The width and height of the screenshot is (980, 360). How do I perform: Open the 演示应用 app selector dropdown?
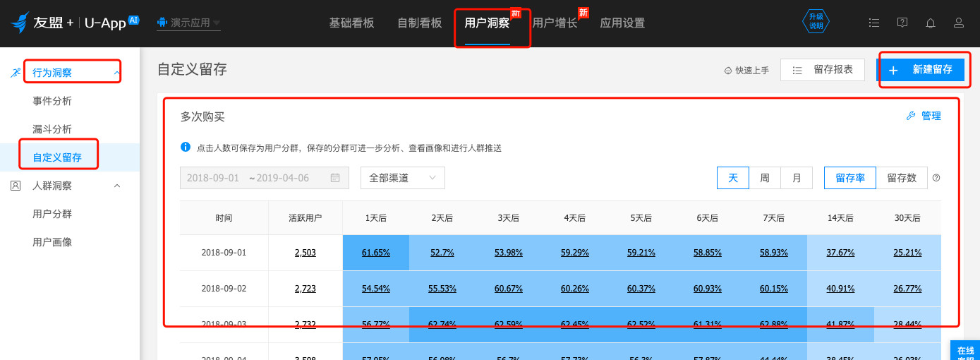(x=188, y=23)
